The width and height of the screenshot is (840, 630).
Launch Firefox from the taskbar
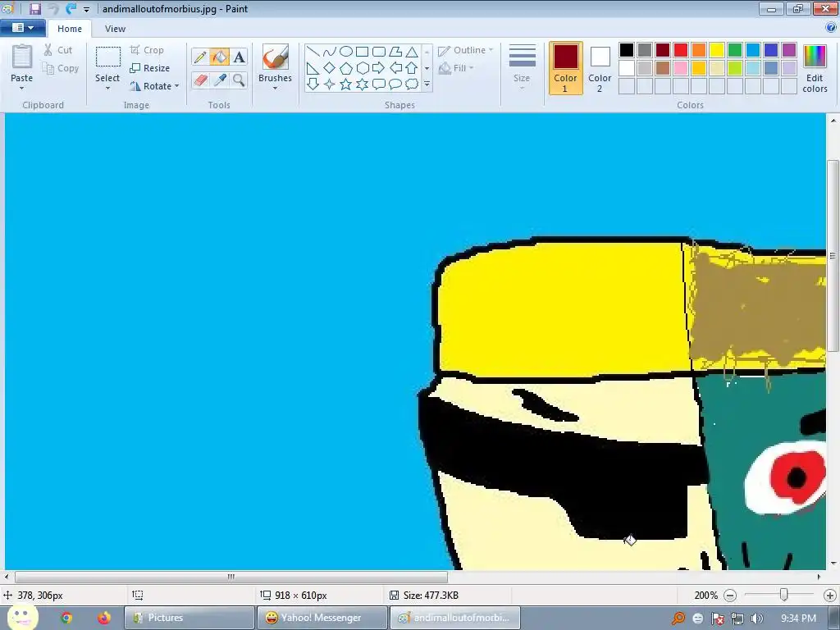pyautogui.click(x=104, y=618)
